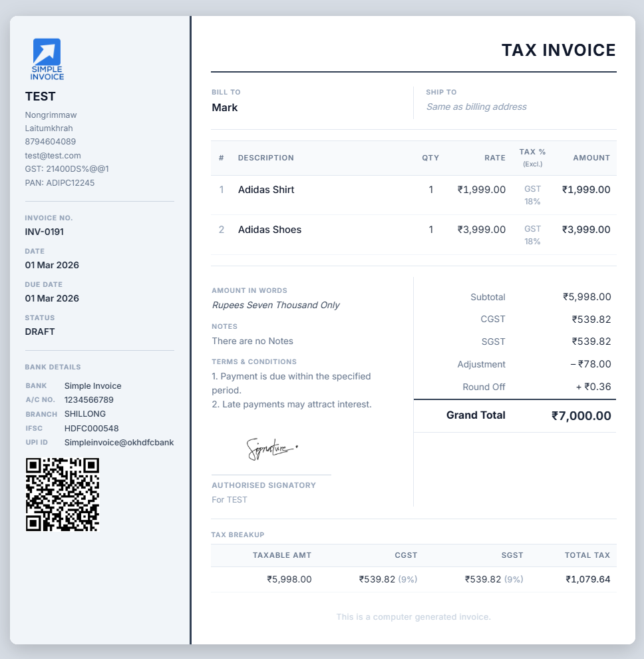Click the amount in words text
Screen dimensions: 644x659
click(x=275, y=305)
